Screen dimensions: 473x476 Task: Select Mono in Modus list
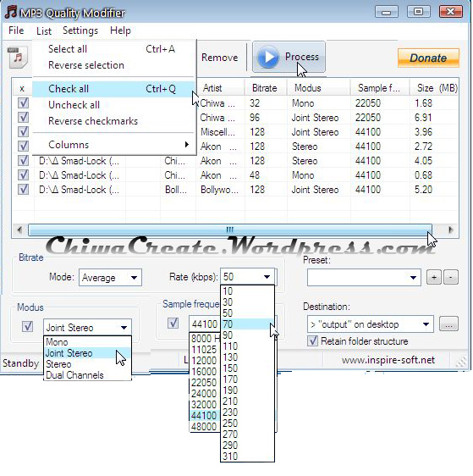point(87,342)
